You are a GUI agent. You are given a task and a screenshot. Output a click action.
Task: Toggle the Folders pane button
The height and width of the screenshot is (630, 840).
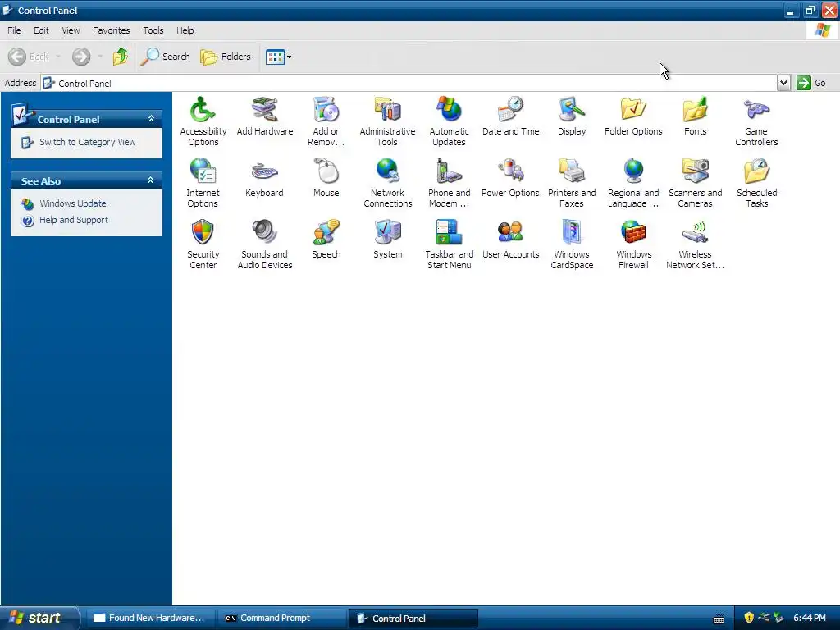[x=226, y=57]
